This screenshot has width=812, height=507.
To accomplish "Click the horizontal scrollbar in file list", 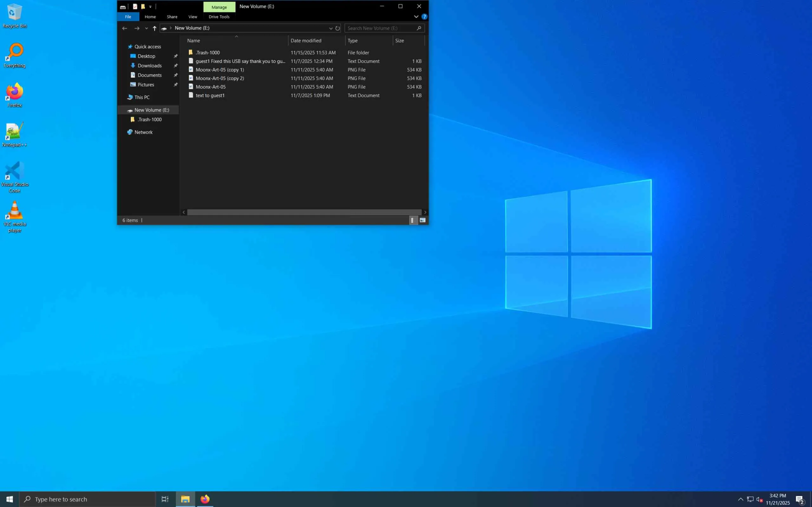I will (x=304, y=212).
